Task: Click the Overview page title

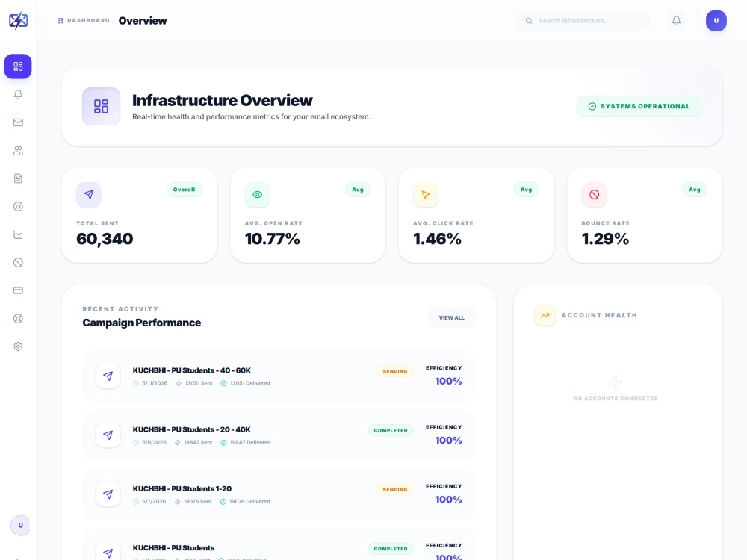Action: pyautogui.click(x=143, y=20)
